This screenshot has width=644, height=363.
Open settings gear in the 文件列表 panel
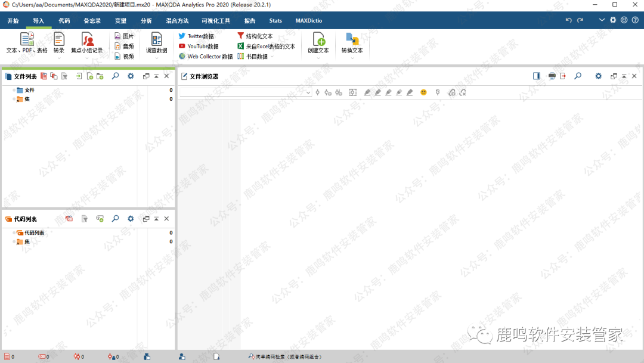point(131,76)
